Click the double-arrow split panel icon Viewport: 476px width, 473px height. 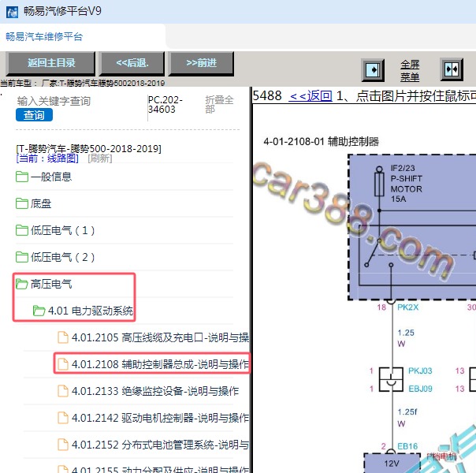pos(452,69)
